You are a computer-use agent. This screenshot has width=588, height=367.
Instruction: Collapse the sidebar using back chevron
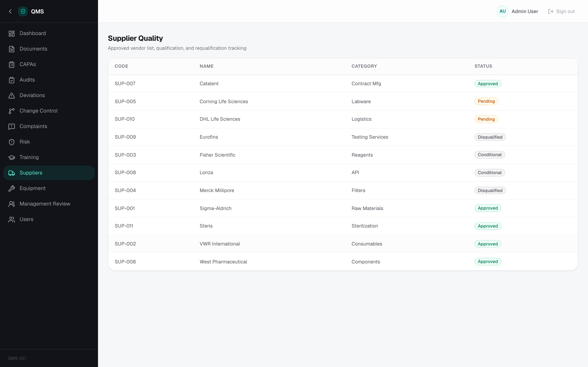pos(10,11)
